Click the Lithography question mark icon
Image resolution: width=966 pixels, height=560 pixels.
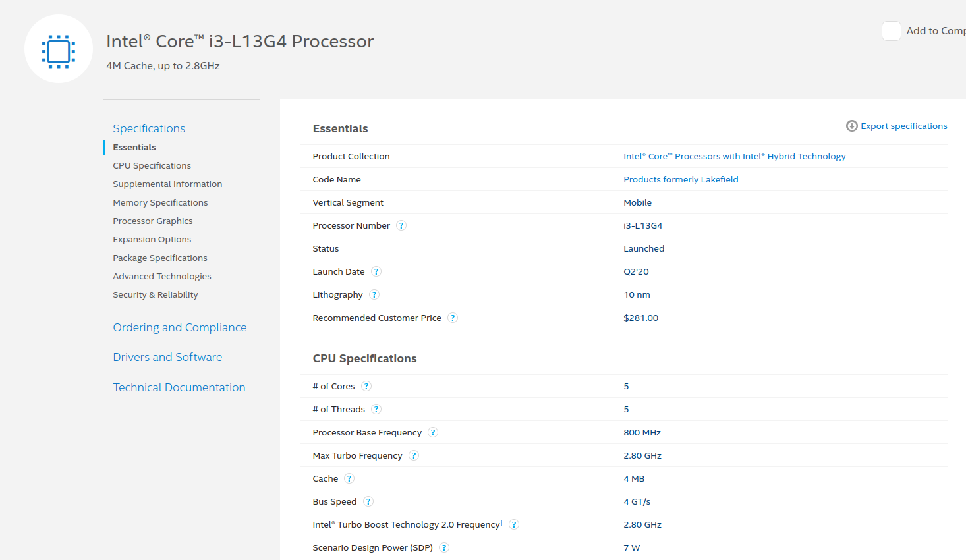click(x=374, y=294)
